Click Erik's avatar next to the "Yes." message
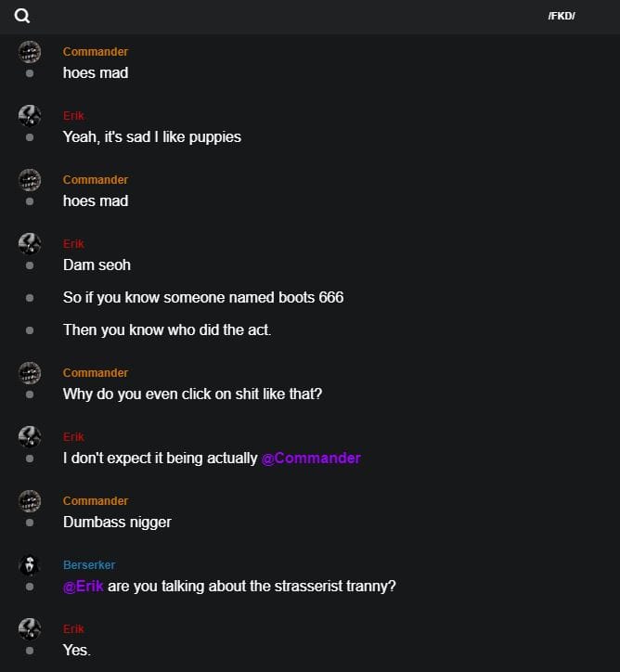 coord(30,628)
